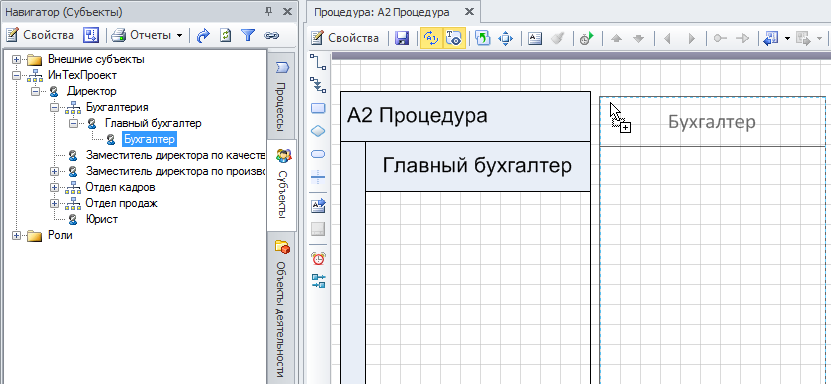Select the swimlane divider tool

coord(318,177)
